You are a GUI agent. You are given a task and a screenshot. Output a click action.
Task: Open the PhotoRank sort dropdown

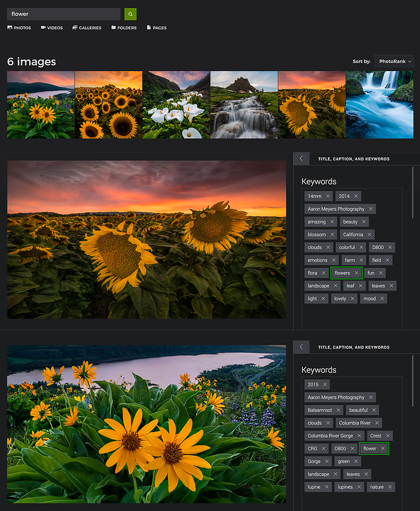pos(394,61)
